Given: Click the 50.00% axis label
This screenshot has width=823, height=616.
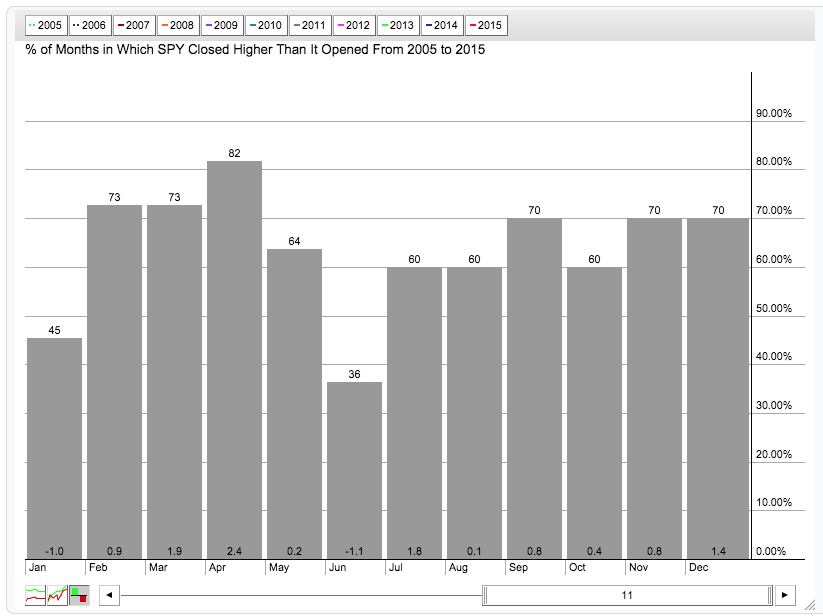Looking at the screenshot, I should [x=774, y=308].
